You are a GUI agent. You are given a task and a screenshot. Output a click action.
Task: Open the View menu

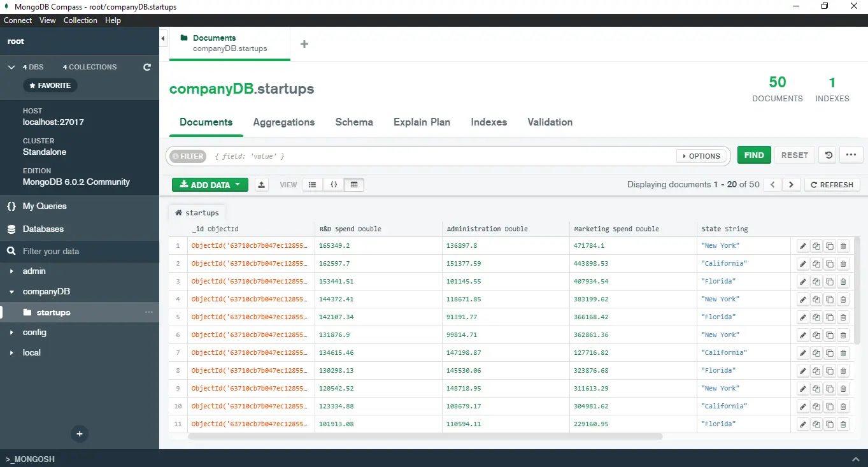[48, 20]
